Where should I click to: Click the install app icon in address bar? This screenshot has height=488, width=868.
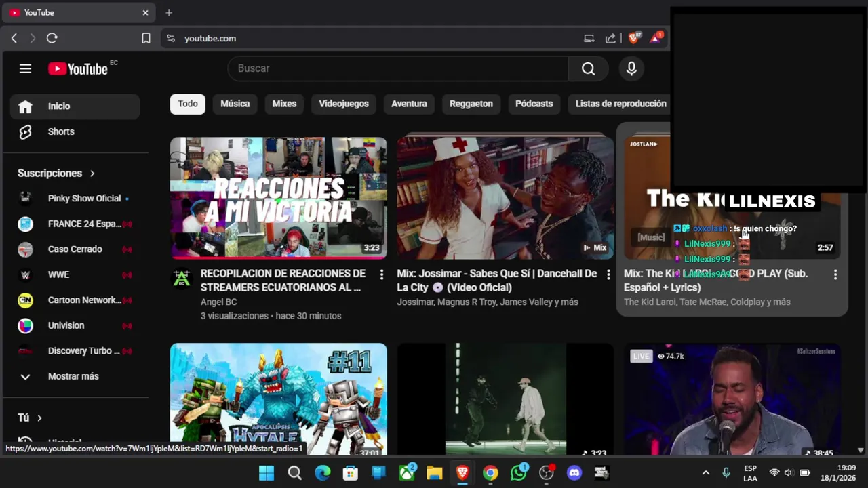[589, 39]
